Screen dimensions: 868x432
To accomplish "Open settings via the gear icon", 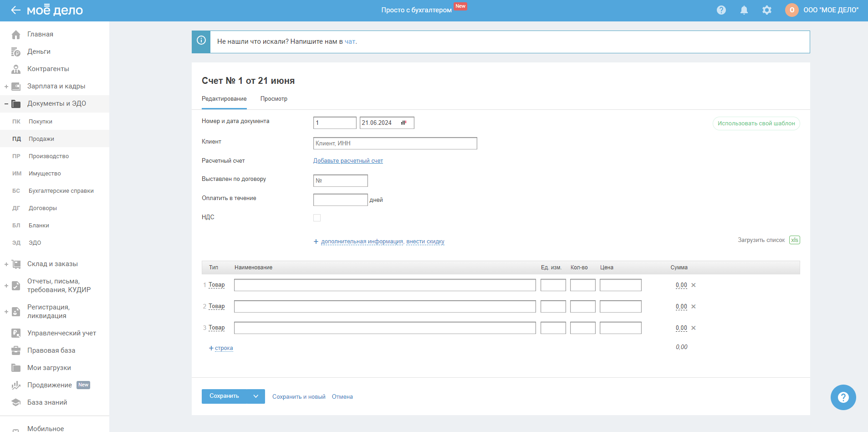I will click(766, 10).
